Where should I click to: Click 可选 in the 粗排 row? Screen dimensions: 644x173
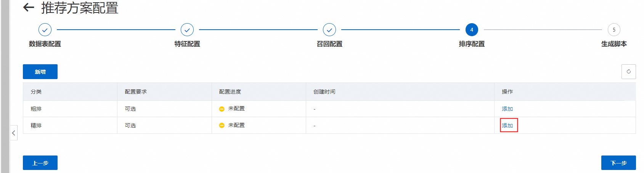pos(130,109)
